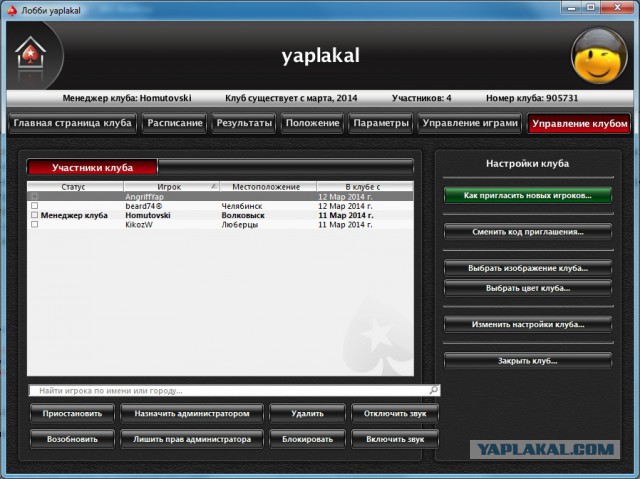Close the Лобби yaplakal window
Screen dimensions: 640x479
click(x=618, y=7)
